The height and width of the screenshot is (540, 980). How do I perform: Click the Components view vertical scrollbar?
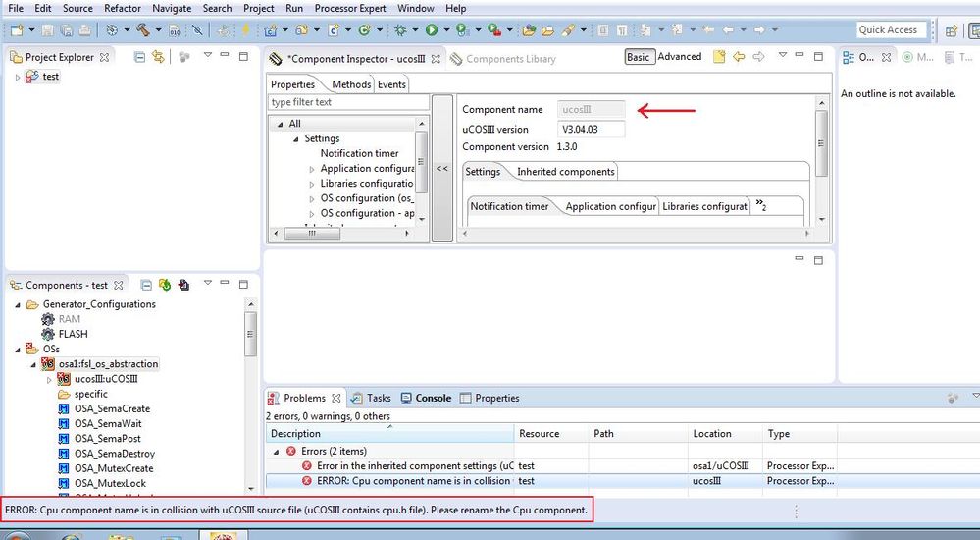[x=250, y=395]
